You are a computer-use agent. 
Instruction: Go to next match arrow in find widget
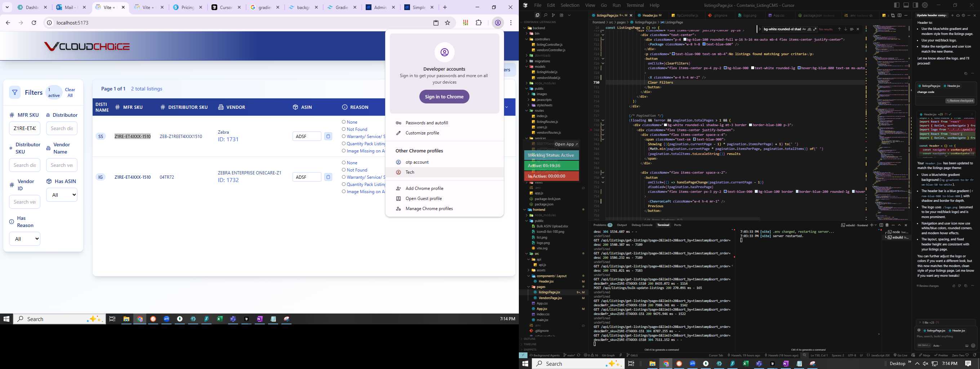point(845,29)
